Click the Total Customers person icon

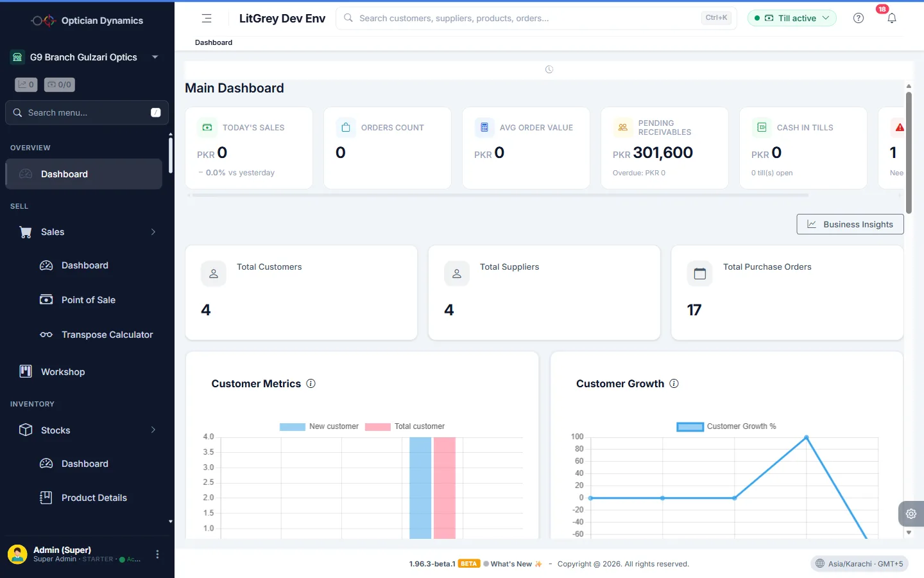click(214, 274)
